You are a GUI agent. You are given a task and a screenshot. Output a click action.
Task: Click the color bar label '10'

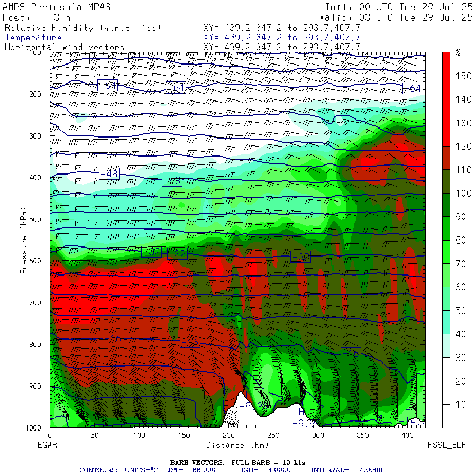[x=461, y=405]
